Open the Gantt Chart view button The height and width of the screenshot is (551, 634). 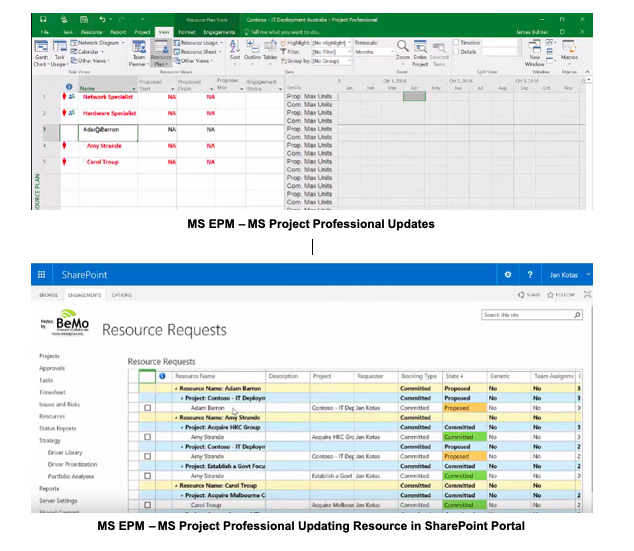click(x=41, y=53)
